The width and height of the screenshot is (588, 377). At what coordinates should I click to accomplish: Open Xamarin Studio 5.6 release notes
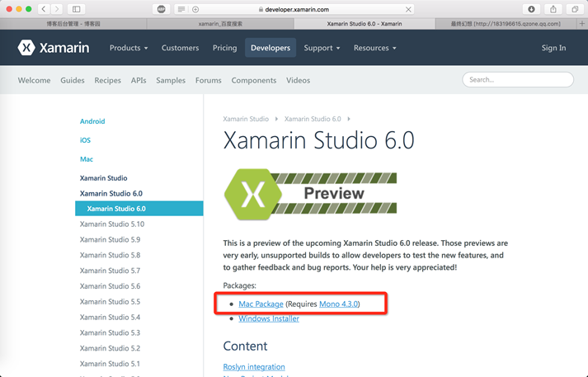110,286
